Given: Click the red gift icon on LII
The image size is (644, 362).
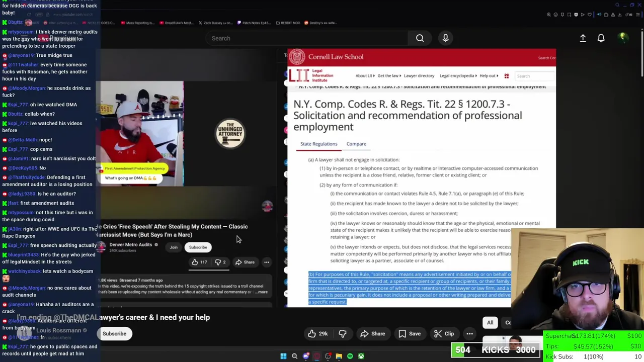Looking at the screenshot, I should click(507, 76).
